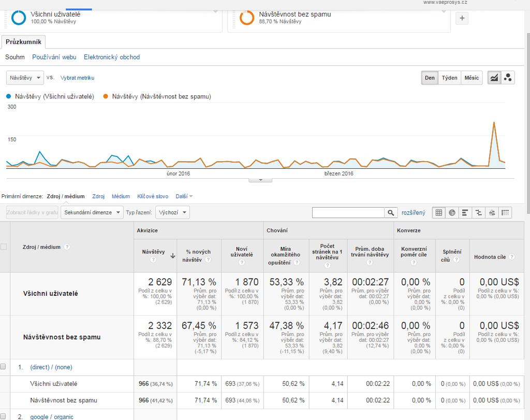Toggle the select-all checkbox in table header
The height and width of the screenshot is (420, 530).
click(4, 247)
